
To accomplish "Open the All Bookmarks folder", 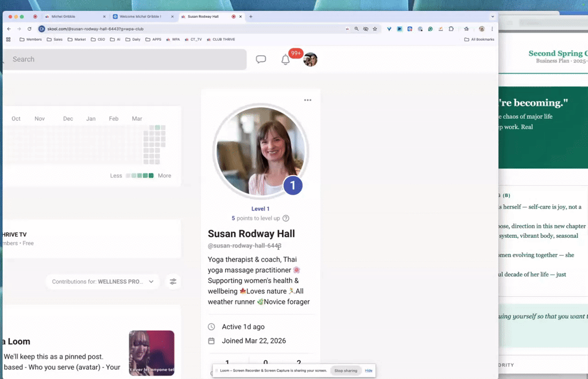I will coord(479,40).
